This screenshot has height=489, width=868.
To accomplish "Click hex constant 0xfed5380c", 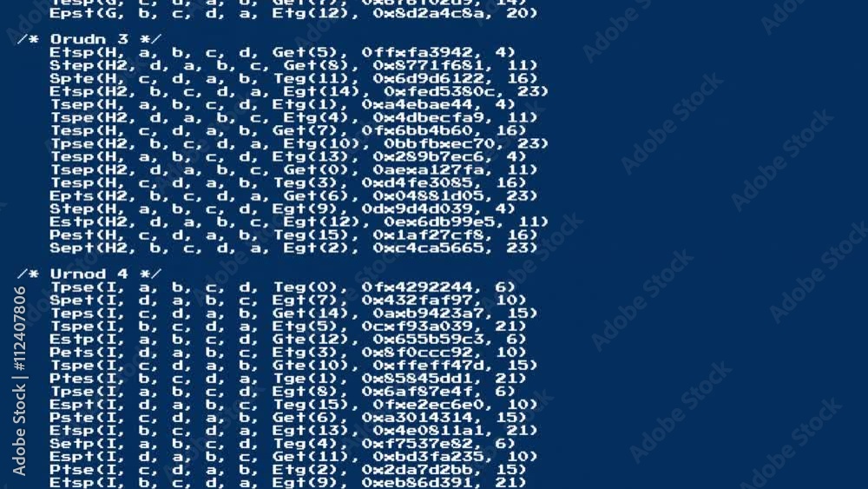I will tap(443, 91).
